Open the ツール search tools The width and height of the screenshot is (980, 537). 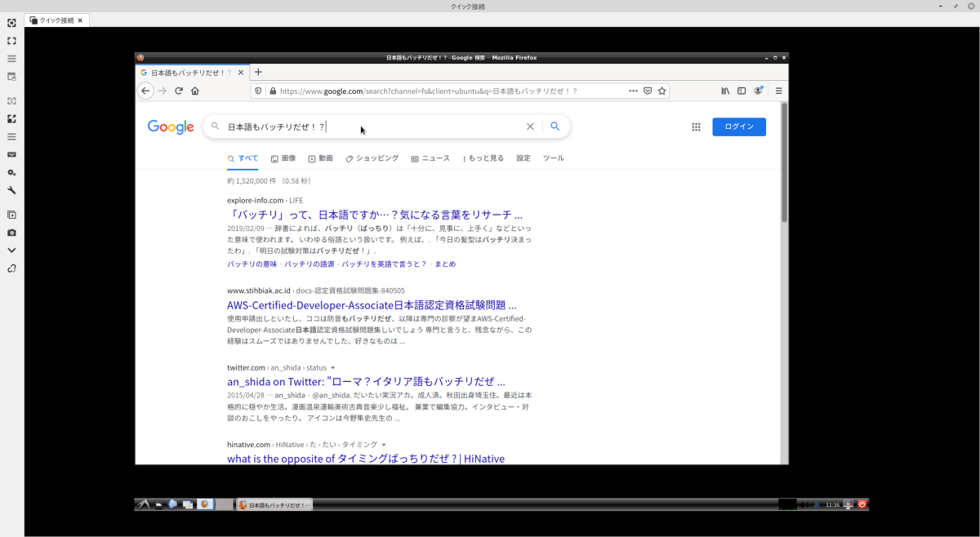coord(553,158)
